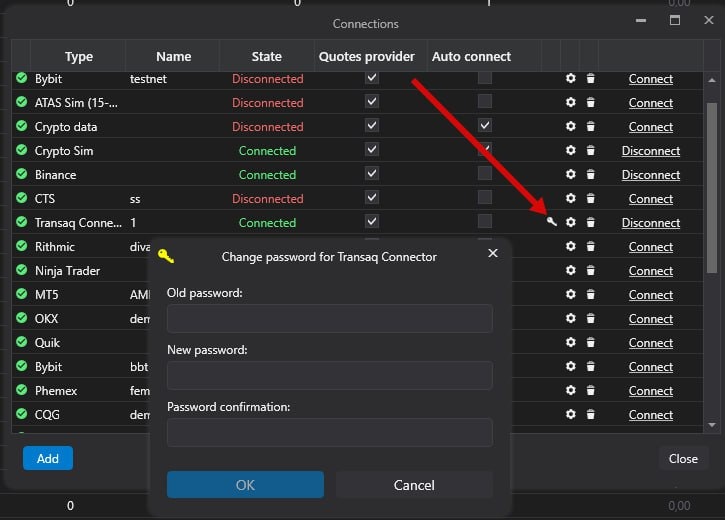This screenshot has width=725, height=520.
Task: Delete the CTS connection
Action: 590,198
